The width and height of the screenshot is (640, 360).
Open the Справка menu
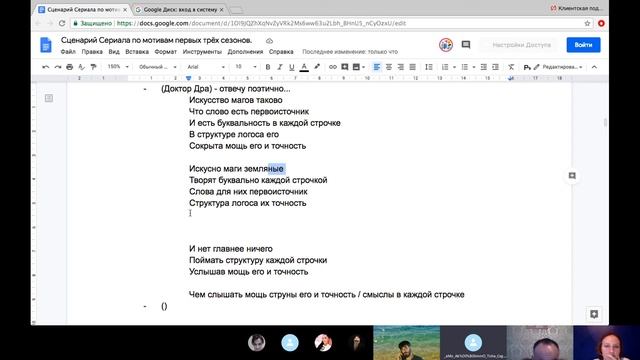pyautogui.click(x=281, y=52)
